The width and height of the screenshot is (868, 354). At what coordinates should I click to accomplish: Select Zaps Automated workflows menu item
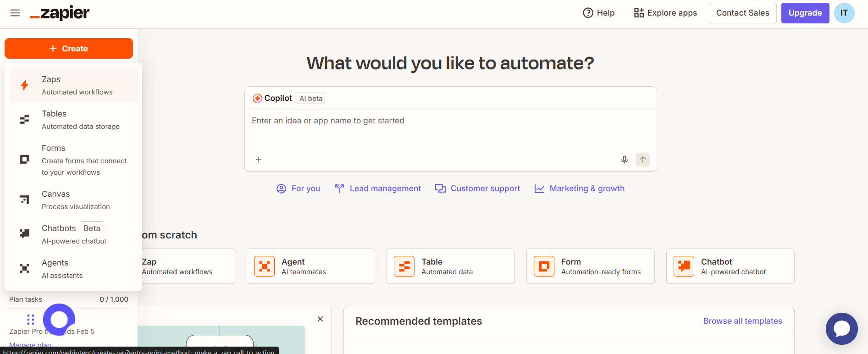[x=73, y=85]
